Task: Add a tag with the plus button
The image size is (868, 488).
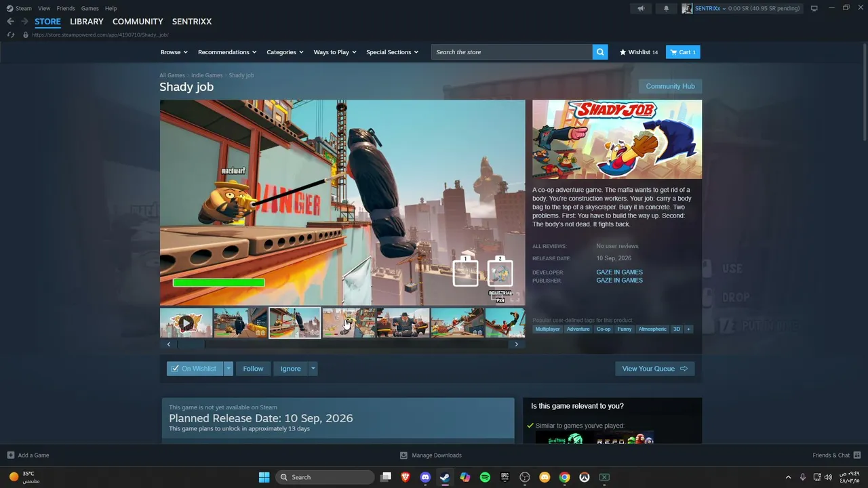Action: (688, 329)
